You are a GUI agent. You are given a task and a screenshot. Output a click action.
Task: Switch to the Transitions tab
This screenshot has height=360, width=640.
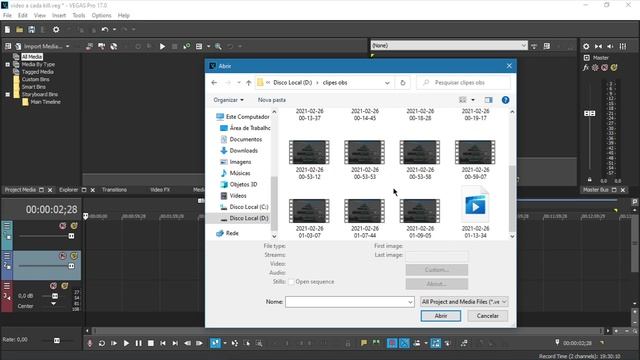[x=114, y=190]
